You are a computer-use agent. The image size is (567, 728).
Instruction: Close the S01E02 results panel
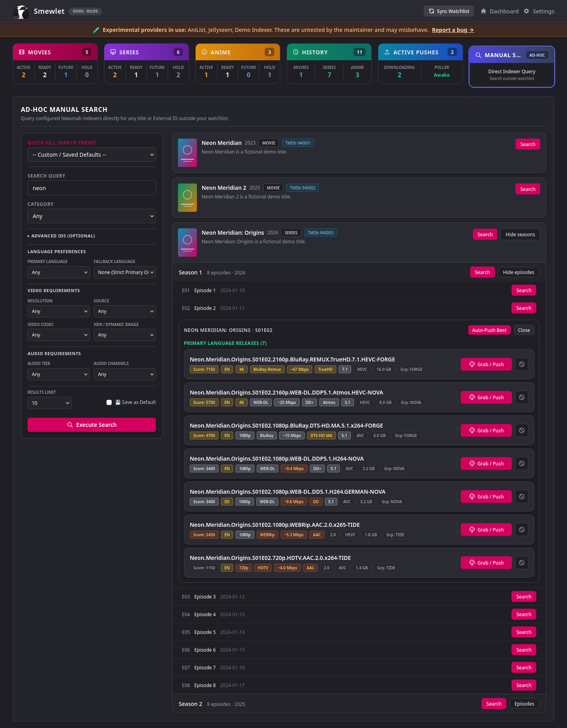pyautogui.click(x=524, y=330)
